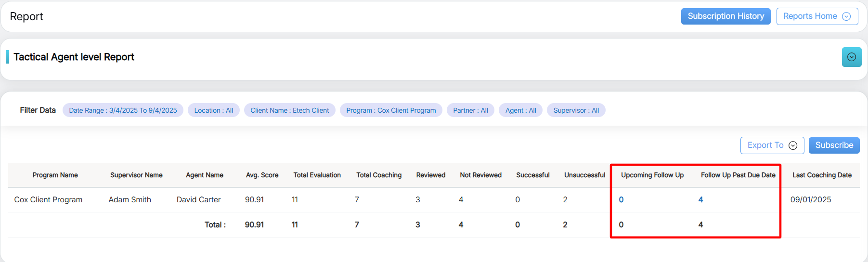Click the Total Coaching column header
Screen dimensions: 868x262
[378, 175]
